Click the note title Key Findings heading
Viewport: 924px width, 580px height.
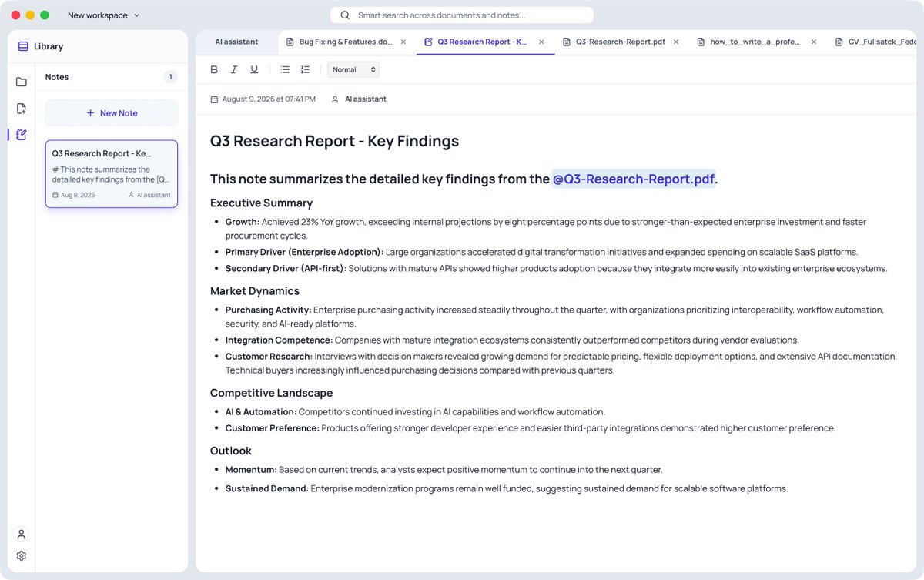(334, 141)
